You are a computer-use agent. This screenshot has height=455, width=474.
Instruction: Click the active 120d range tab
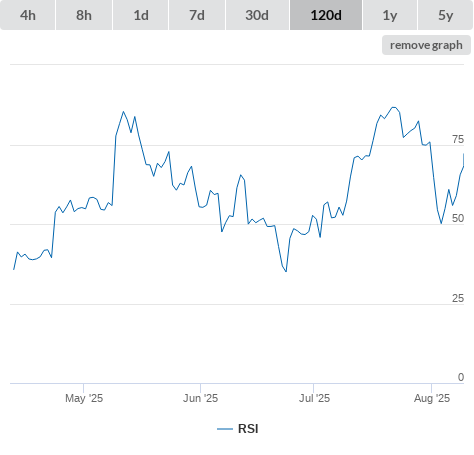326,15
